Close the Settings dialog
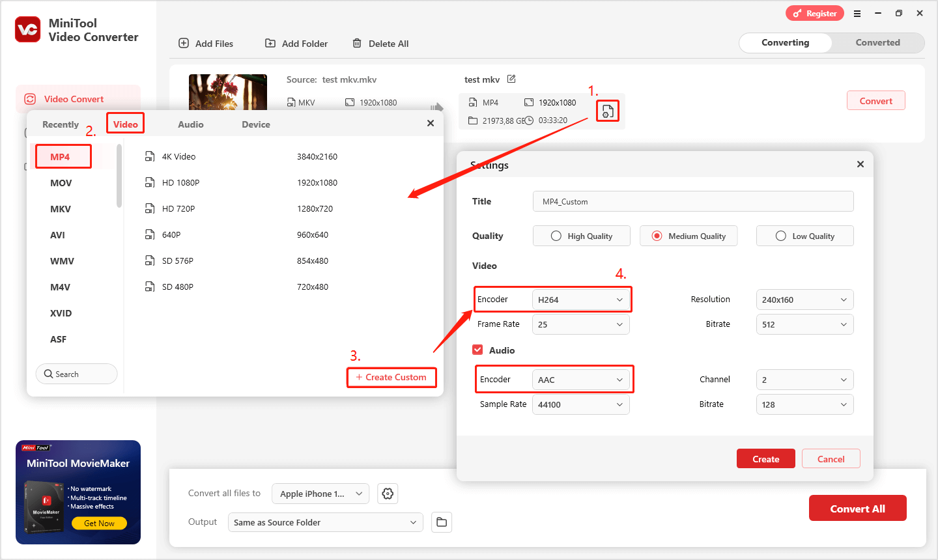938x560 pixels. pyautogui.click(x=860, y=164)
